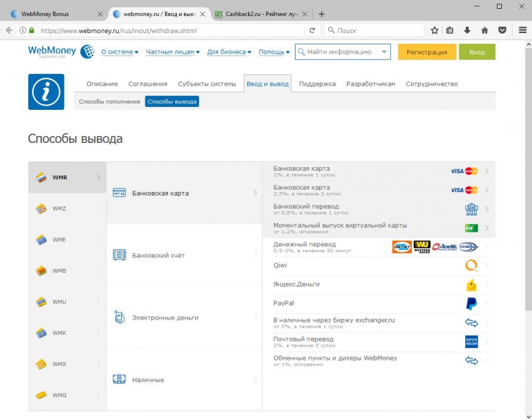Image resolution: width=532 pixels, height=420 pixels.
Task: Click the PayPal logo icon
Action: coord(471,304)
